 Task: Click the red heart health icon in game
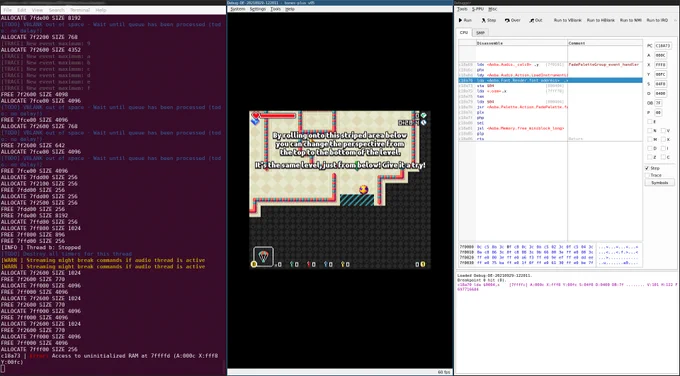[255, 115]
